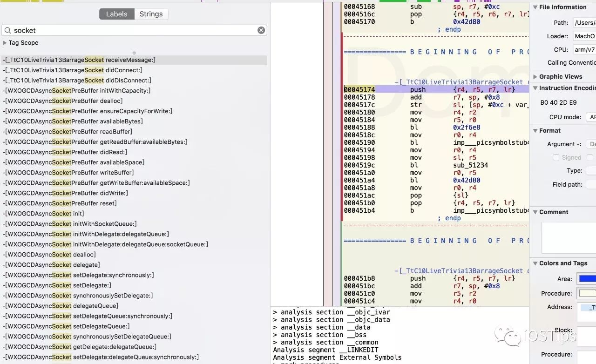Select getWriteBuffer:availableSpace: label
596x364 pixels.
134,183
